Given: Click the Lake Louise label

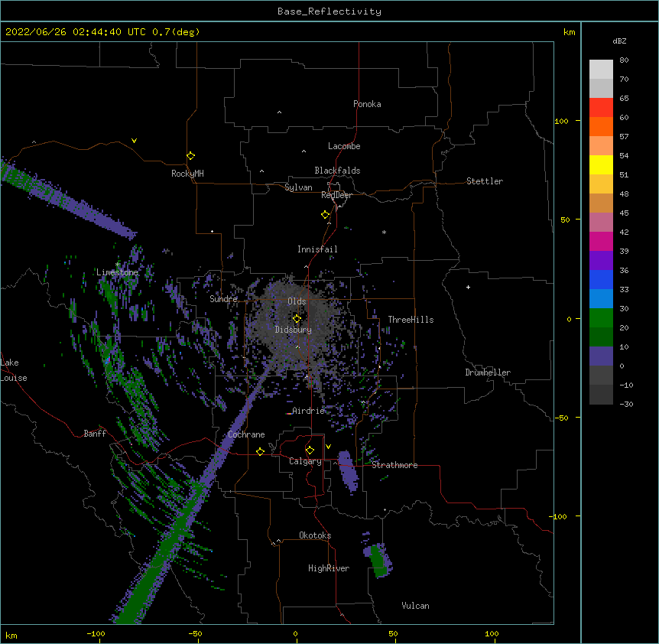Looking at the screenshot, I should [x=14, y=370].
